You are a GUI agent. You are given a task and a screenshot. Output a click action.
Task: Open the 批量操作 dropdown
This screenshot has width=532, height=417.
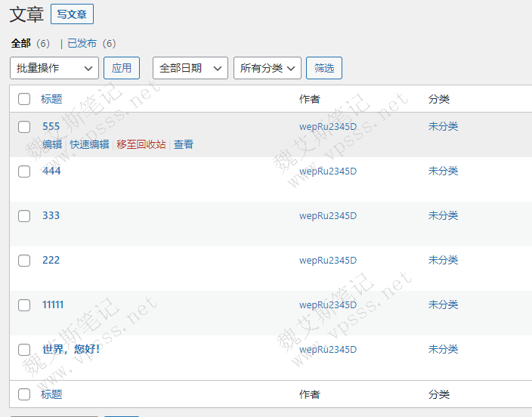[54, 68]
